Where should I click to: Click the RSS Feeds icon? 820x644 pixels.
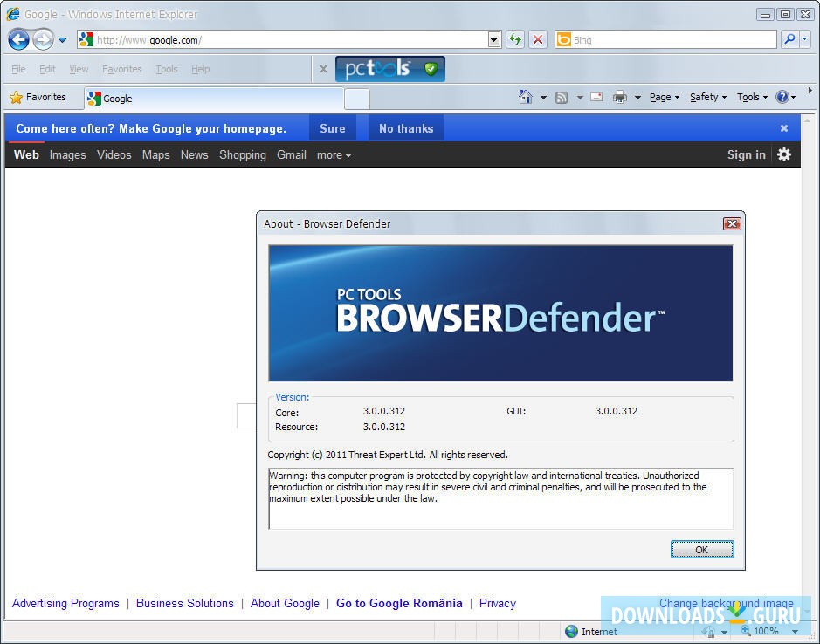(x=562, y=98)
